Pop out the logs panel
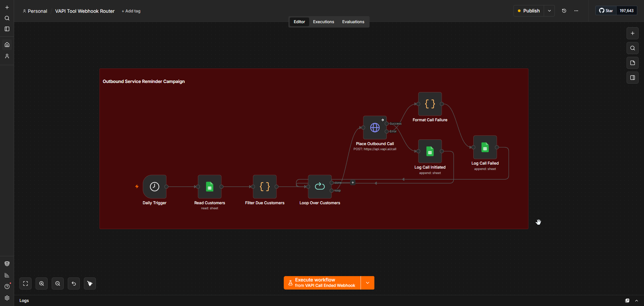644x306 pixels. (627, 301)
